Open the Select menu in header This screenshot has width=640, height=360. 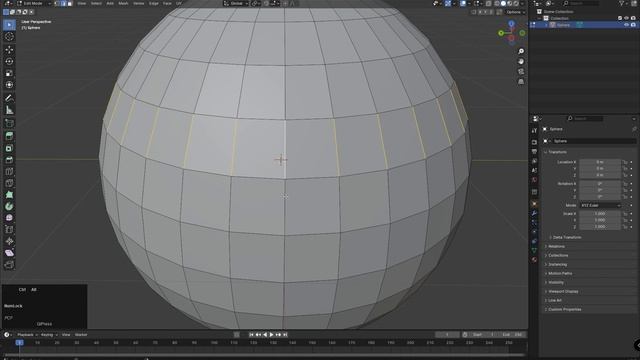coord(96,3)
